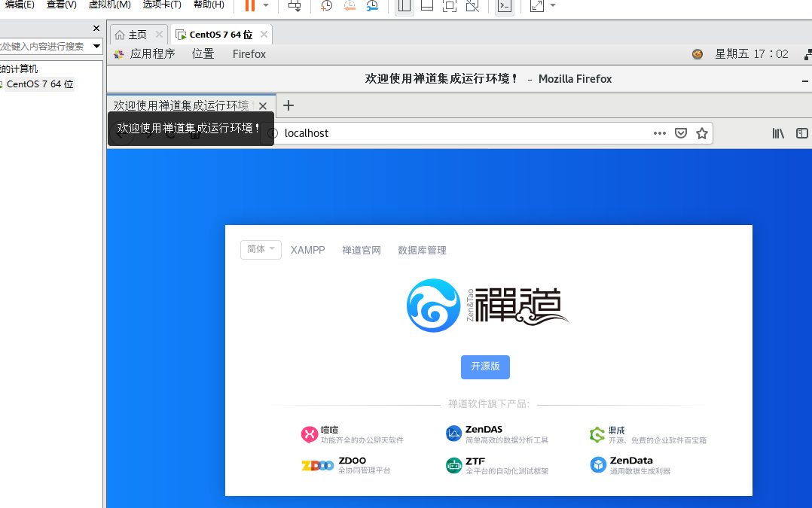Toggle the console view button
This screenshot has height=508, width=812.
click(505, 6)
